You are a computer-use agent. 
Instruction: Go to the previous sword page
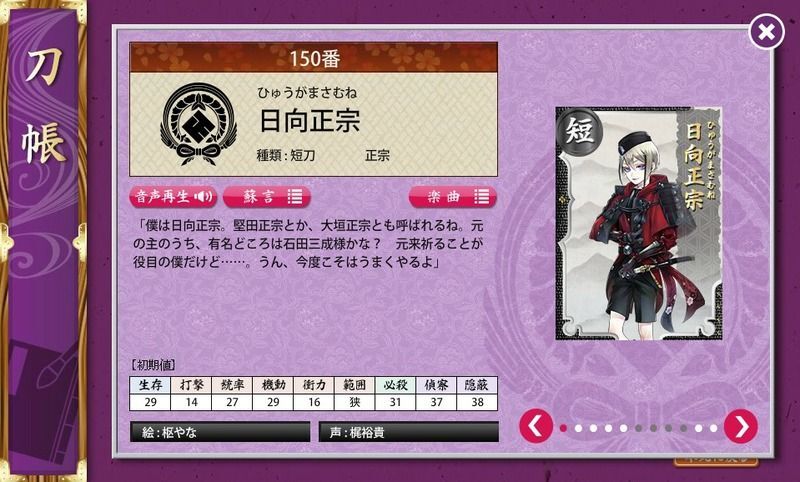tap(536, 426)
